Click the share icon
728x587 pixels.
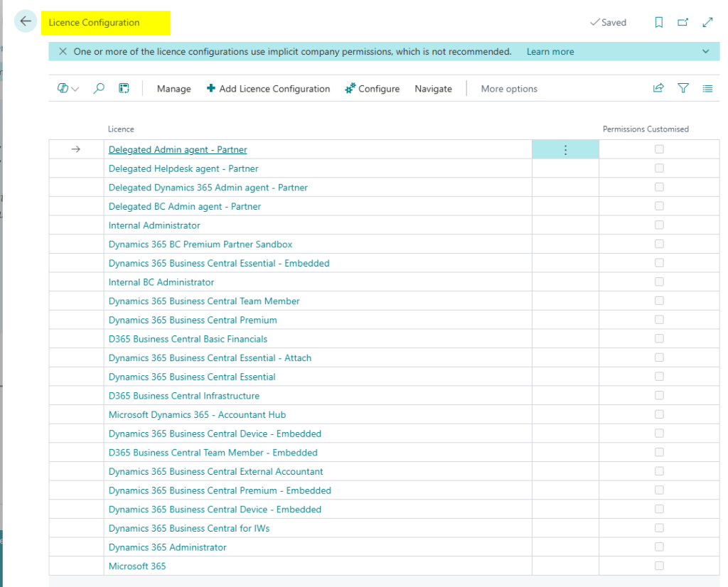(658, 88)
